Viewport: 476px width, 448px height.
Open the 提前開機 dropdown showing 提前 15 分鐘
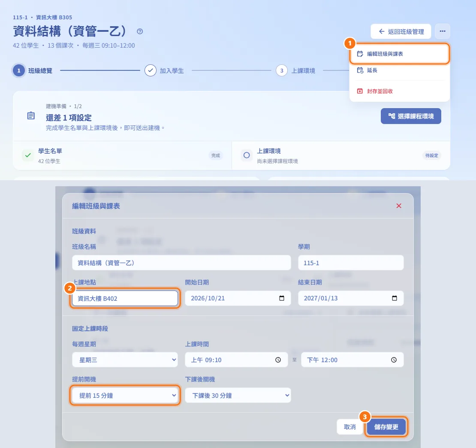pos(125,396)
